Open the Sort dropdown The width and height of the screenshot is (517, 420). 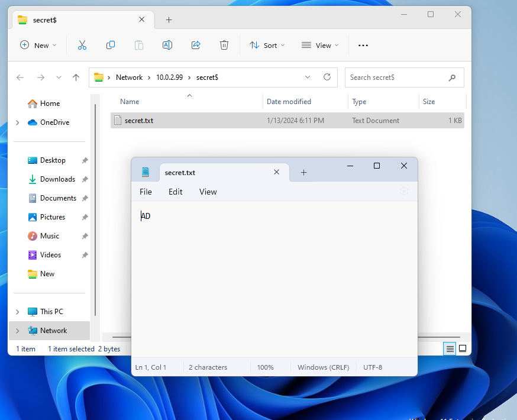coord(267,46)
